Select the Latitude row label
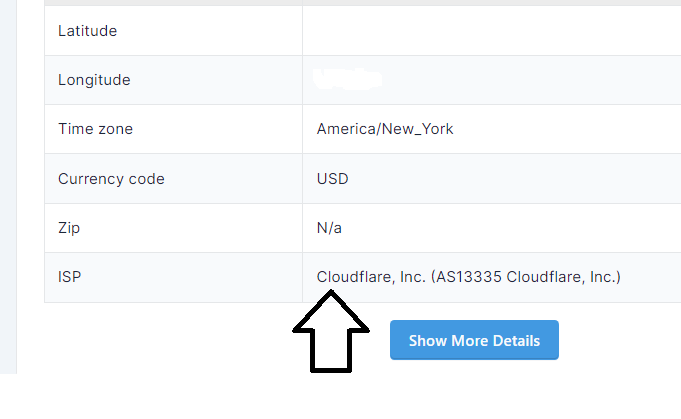 pos(87,31)
